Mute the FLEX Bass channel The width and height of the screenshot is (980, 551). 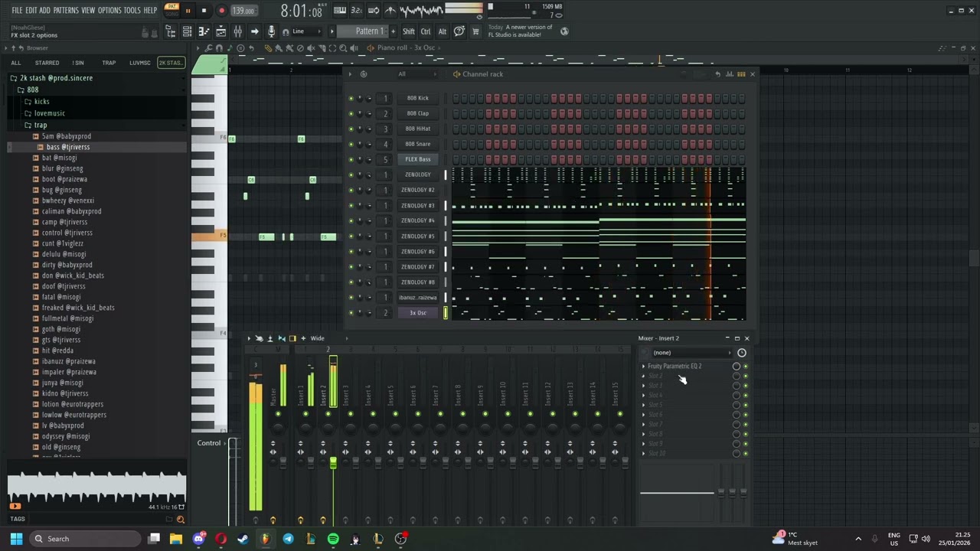pos(351,159)
